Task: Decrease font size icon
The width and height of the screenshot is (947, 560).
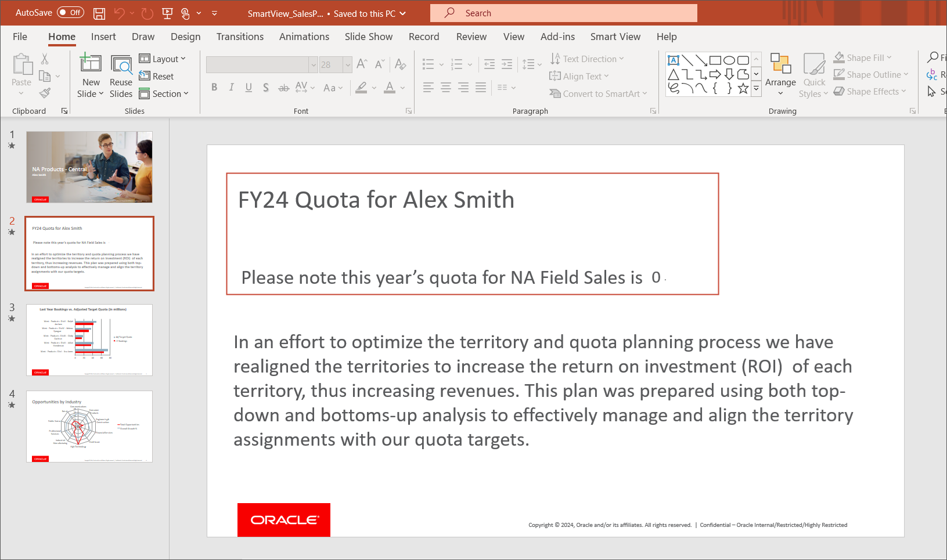Action: [380, 64]
